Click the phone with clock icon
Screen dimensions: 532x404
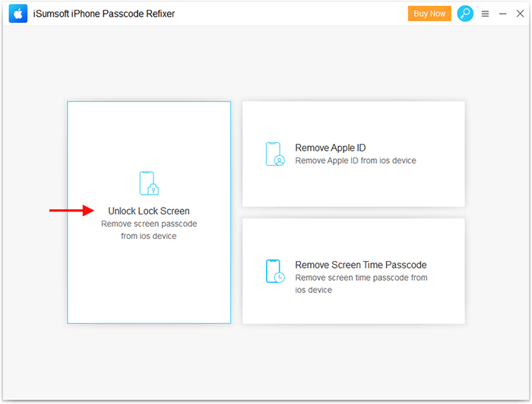point(275,271)
